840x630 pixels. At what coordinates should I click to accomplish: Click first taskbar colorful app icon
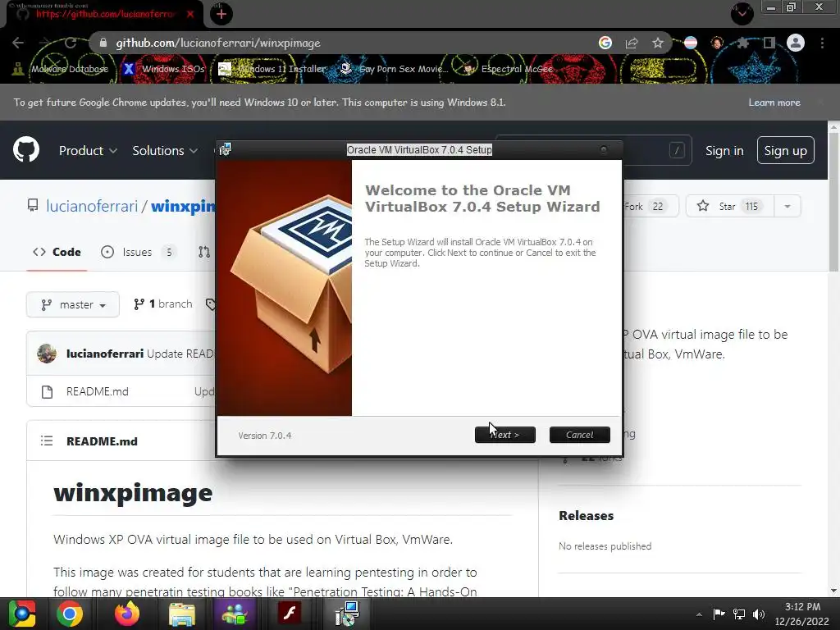22,614
